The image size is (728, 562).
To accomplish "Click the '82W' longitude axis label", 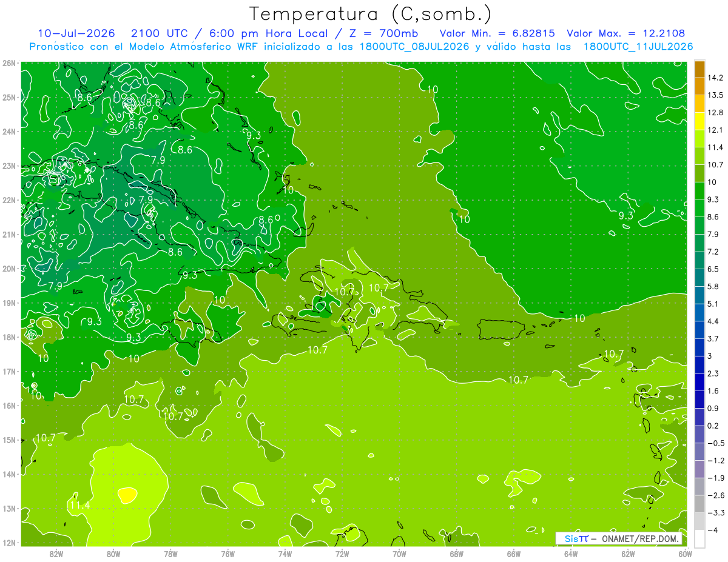I will point(56,554).
